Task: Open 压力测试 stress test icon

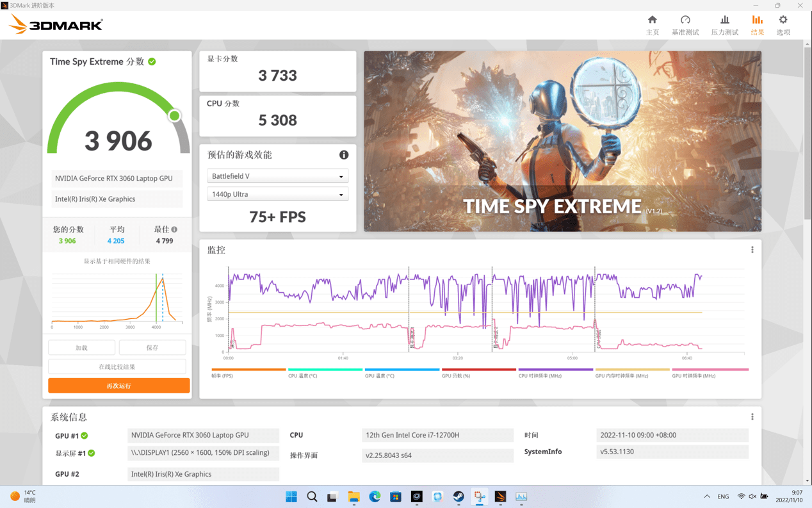Action: pyautogui.click(x=724, y=20)
